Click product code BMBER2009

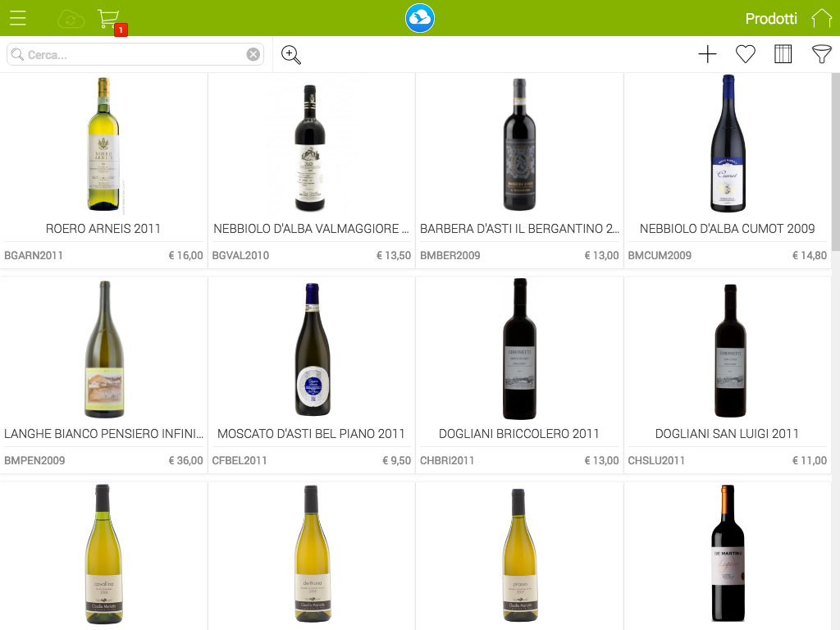(x=450, y=256)
